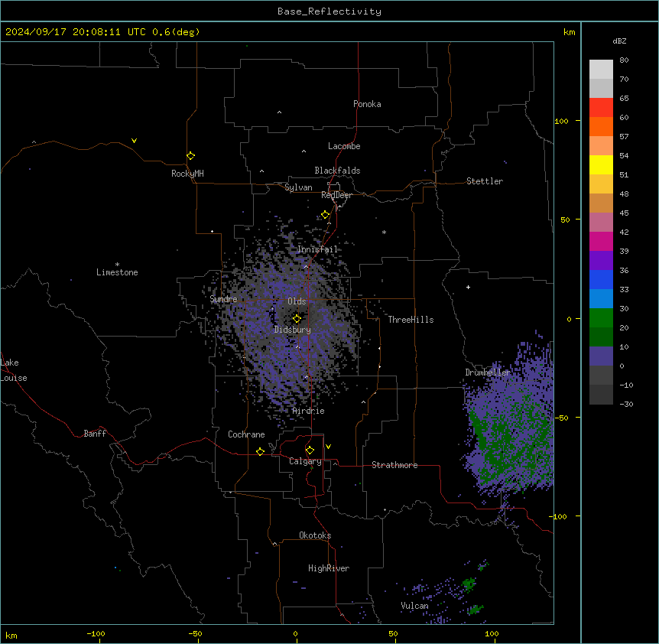Select the Stettler label
The height and width of the screenshot is (644, 659).
(x=485, y=181)
